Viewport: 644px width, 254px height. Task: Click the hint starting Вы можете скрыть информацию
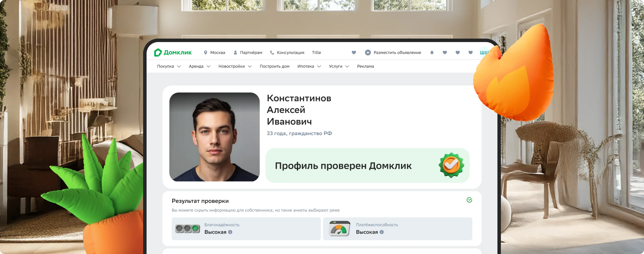256,210
